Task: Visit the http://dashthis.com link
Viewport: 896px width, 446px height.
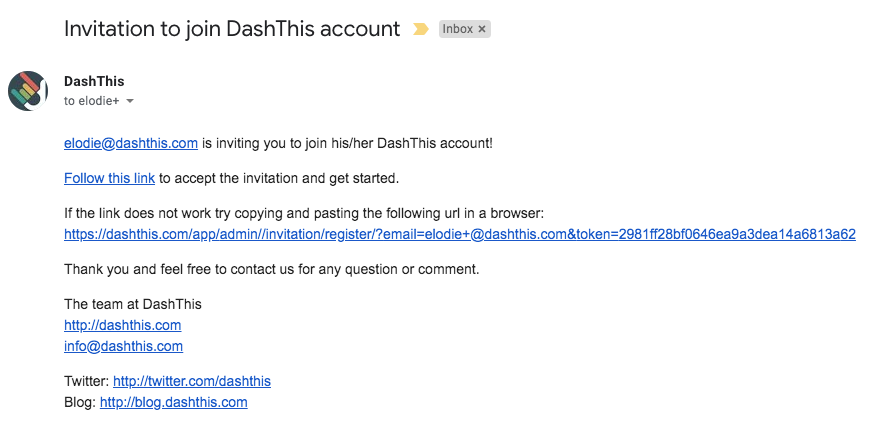Action: point(122,325)
